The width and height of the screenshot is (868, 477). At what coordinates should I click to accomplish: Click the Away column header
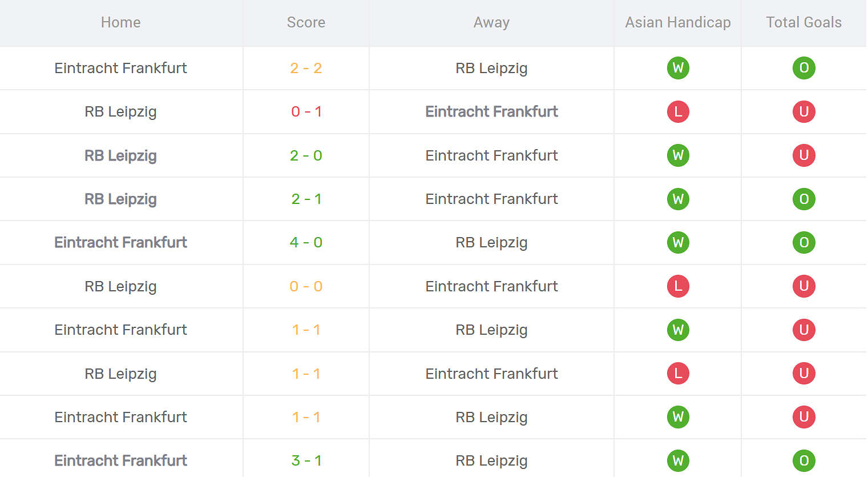click(x=491, y=22)
